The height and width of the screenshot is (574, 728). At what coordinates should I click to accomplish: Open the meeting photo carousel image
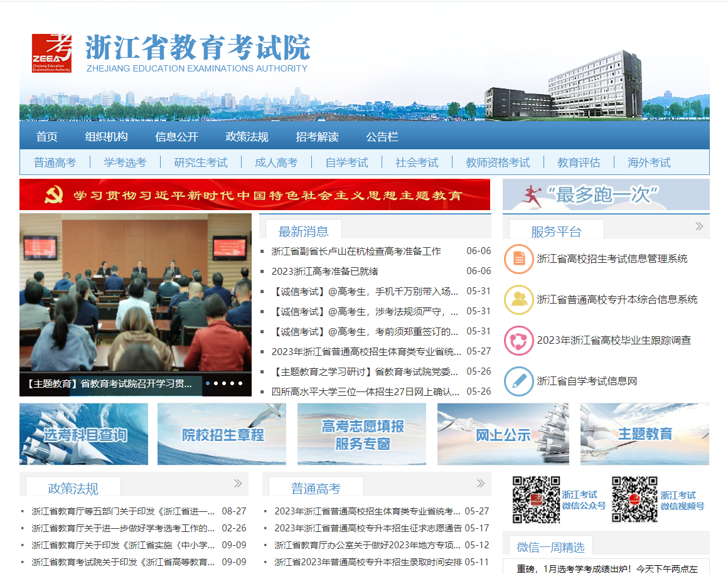point(136,292)
